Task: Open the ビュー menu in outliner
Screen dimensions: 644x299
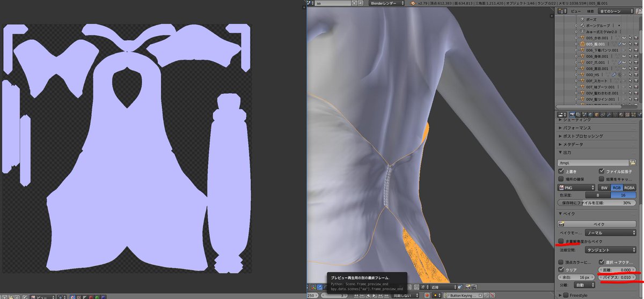Action: click(575, 11)
